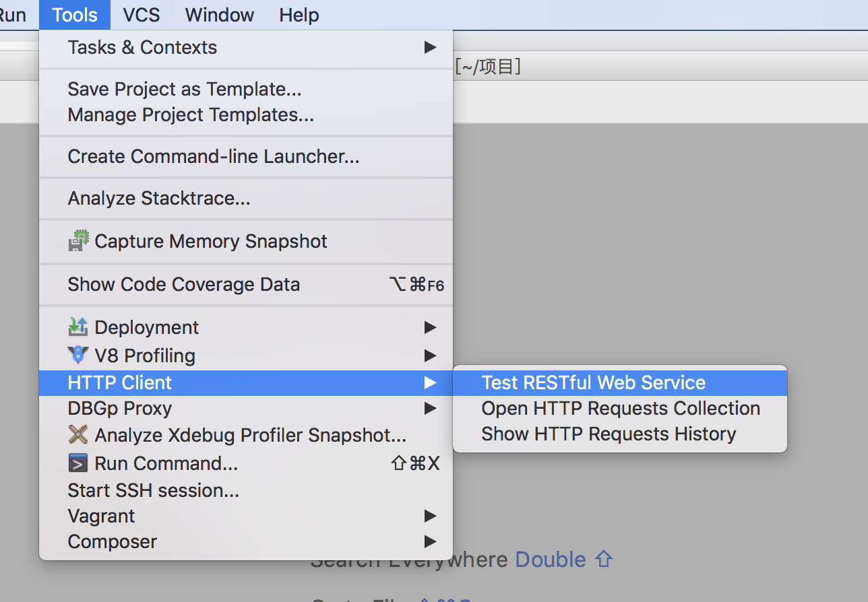
Task: Click the Capture Memory Snapshot chip icon
Action: coord(78,241)
